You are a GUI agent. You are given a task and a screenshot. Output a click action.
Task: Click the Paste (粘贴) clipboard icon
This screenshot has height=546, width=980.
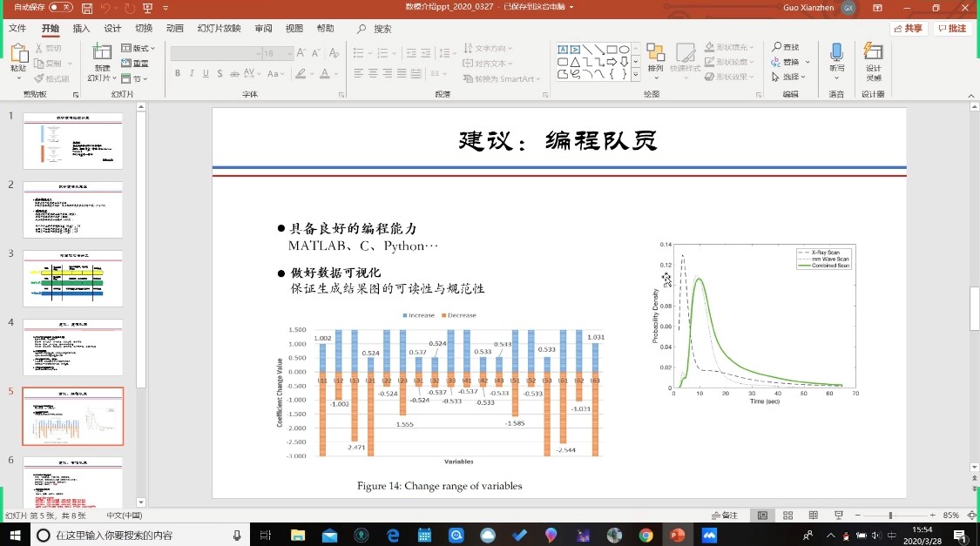tap(18, 57)
